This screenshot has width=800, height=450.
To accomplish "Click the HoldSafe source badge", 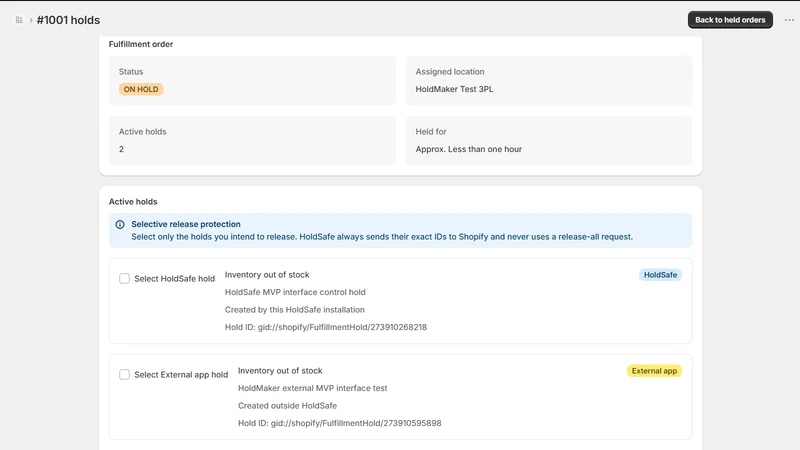I will pos(660,275).
